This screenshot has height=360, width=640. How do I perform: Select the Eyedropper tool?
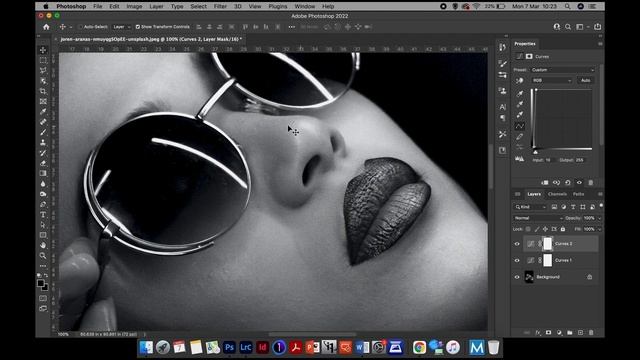[43, 111]
